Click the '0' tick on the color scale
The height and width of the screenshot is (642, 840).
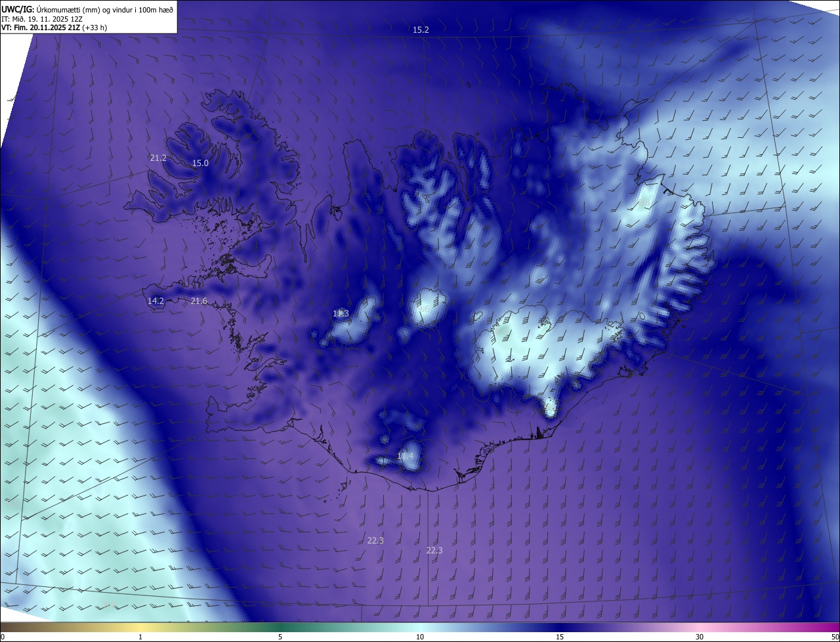pos(3,637)
